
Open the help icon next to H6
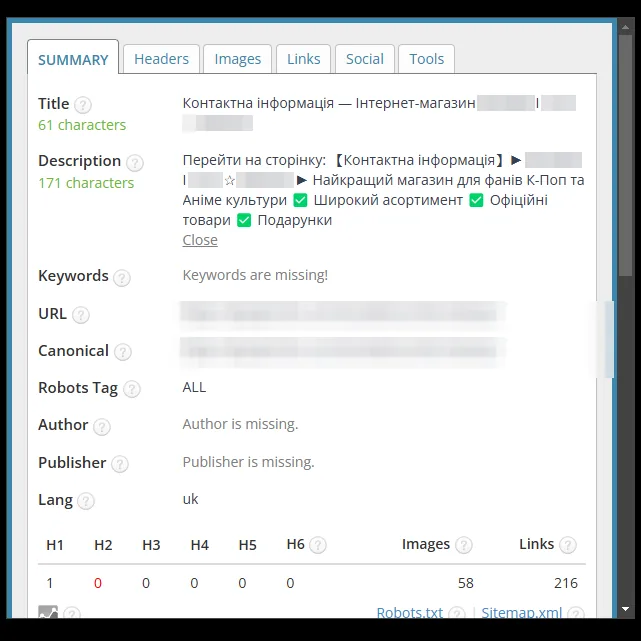[318, 545]
